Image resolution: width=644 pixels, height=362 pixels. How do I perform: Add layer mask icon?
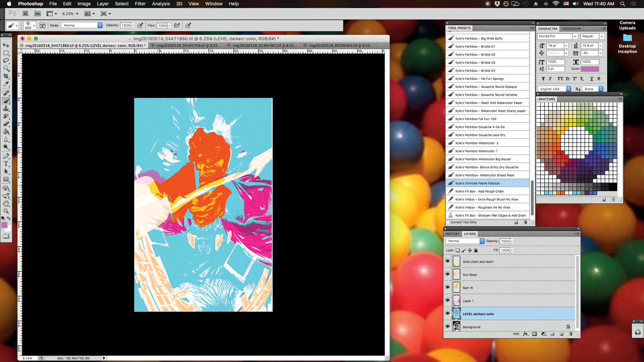pos(534,334)
